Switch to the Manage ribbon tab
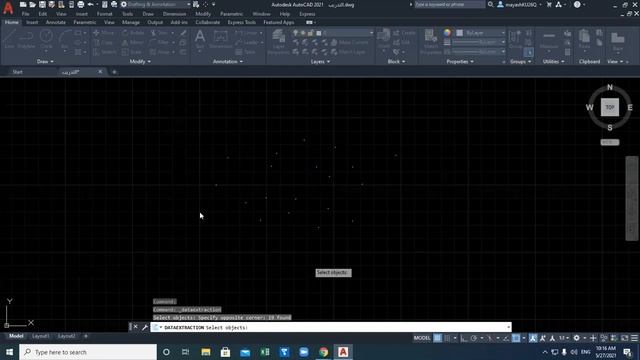Viewport: 640px width, 360px height. 131,22
